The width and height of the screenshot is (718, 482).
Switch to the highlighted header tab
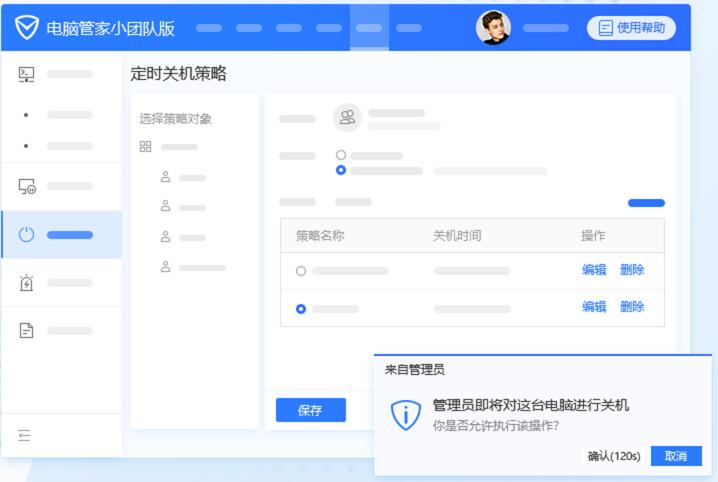click(369, 28)
